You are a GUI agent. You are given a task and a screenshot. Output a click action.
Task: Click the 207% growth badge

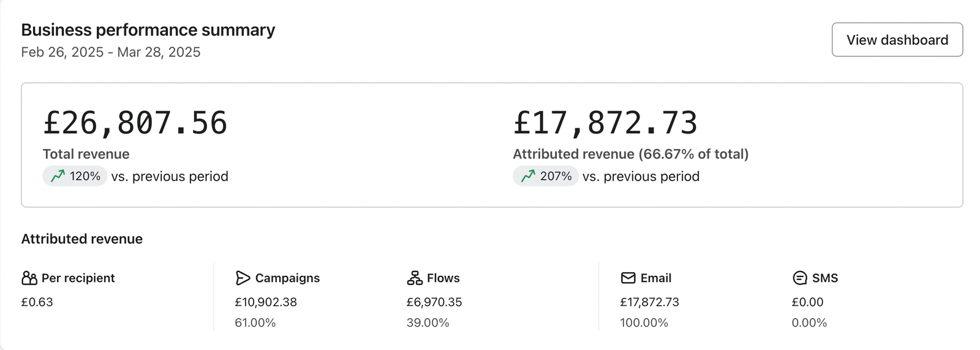click(546, 177)
